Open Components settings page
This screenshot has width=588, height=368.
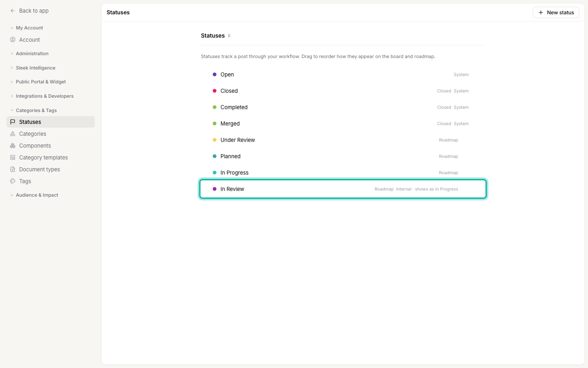click(51, 146)
